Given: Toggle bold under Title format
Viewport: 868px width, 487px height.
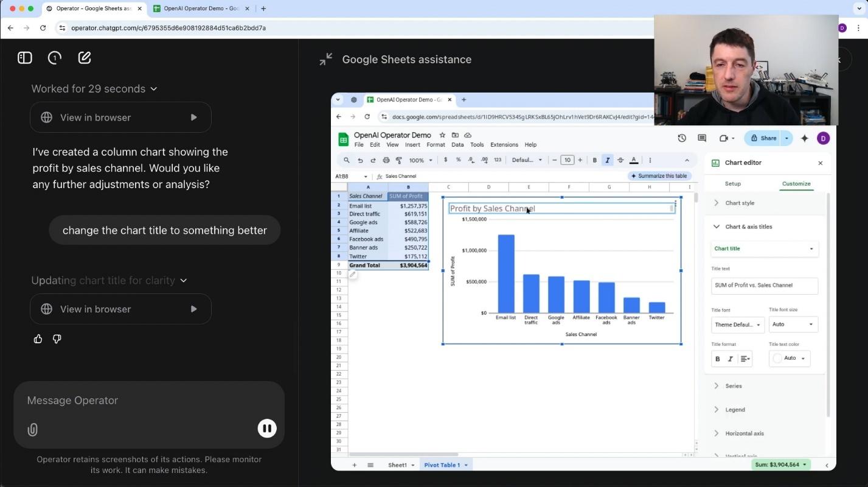Looking at the screenshot, I should point(718,359).
